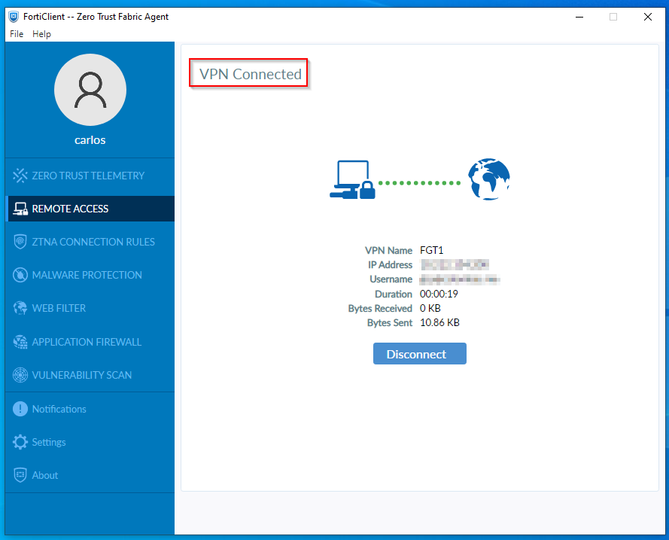Click the user avatar picture
The image size is (669, 540).
coord(90,90)
